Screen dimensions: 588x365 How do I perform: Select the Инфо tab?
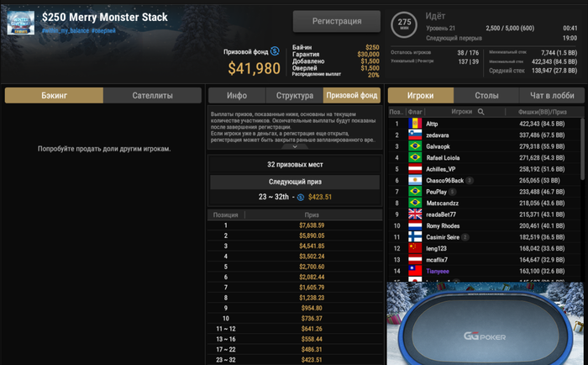[237, 95]
